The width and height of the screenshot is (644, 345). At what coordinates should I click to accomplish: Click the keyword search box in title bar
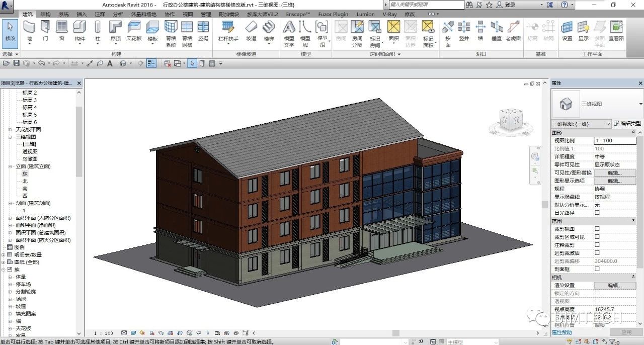(x=426, y=5)
